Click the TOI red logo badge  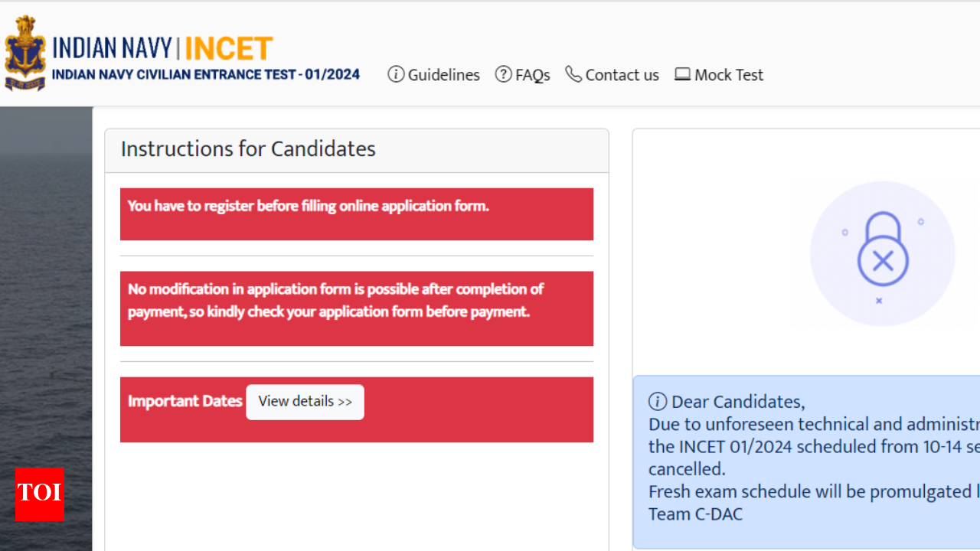(x=39, y=494)
